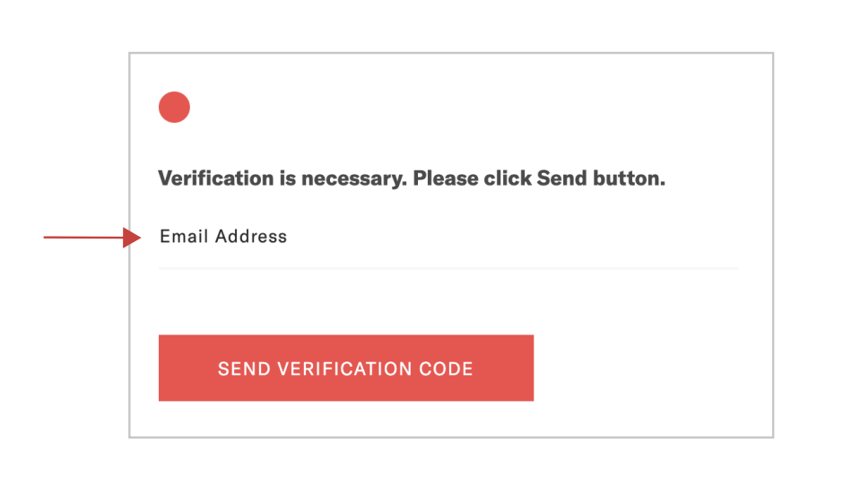The height and width of the screenshot is (504, 852).
Task: Select the red arrowhead beside the email field
Action: click(132, 238)
